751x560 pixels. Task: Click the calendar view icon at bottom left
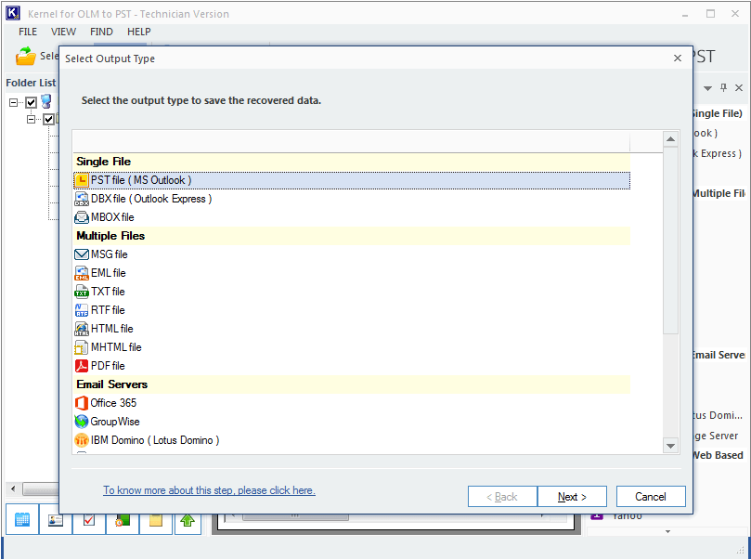[22, 520]
